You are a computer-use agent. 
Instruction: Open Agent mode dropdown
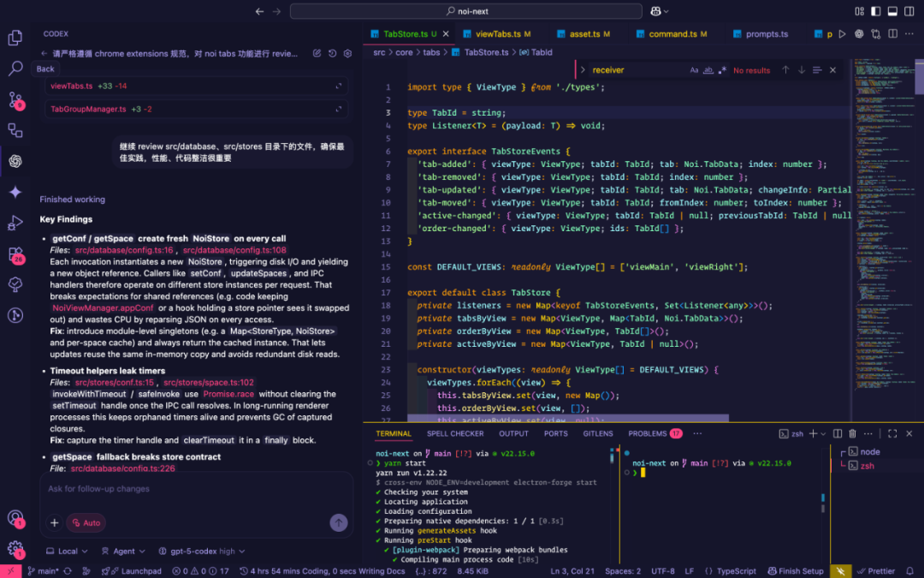[123, 551]
